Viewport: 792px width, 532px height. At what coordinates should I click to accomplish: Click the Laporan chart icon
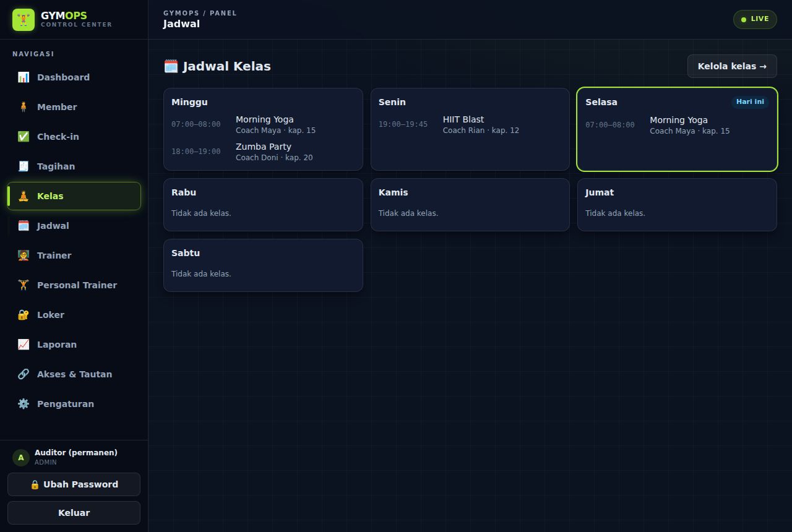tap(24, 345)
